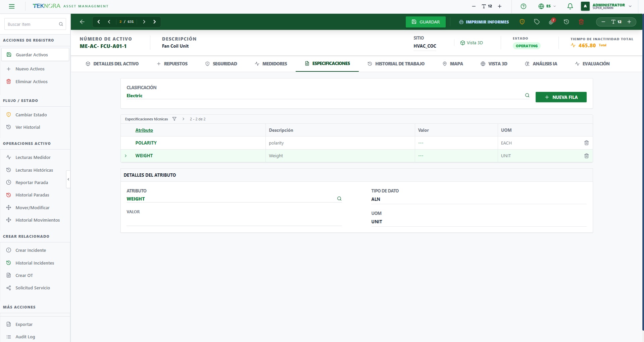
Task: Open Audit Log
Action: [x=25, y=337]
